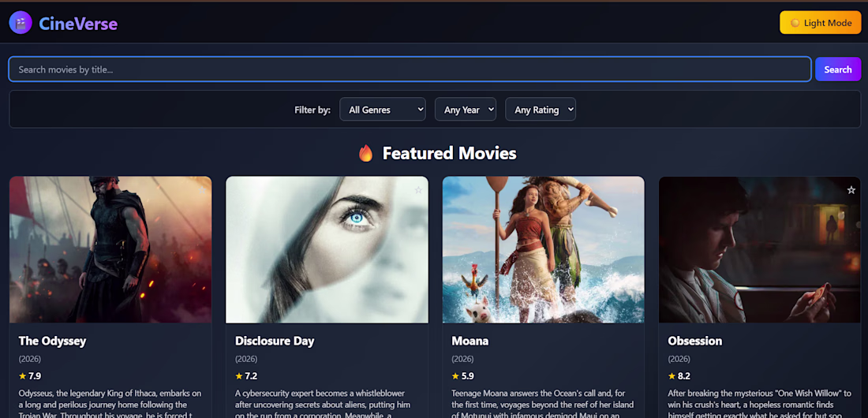Click the Obsession movie title

695,341
